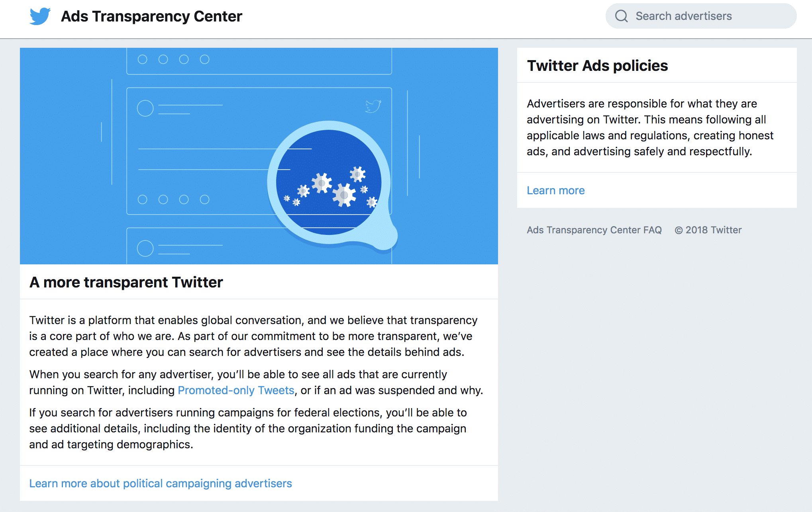This screenshot has width=812, height=512.
Task: Click the Ads Transparency Center header title
Action: coord(151,16)
